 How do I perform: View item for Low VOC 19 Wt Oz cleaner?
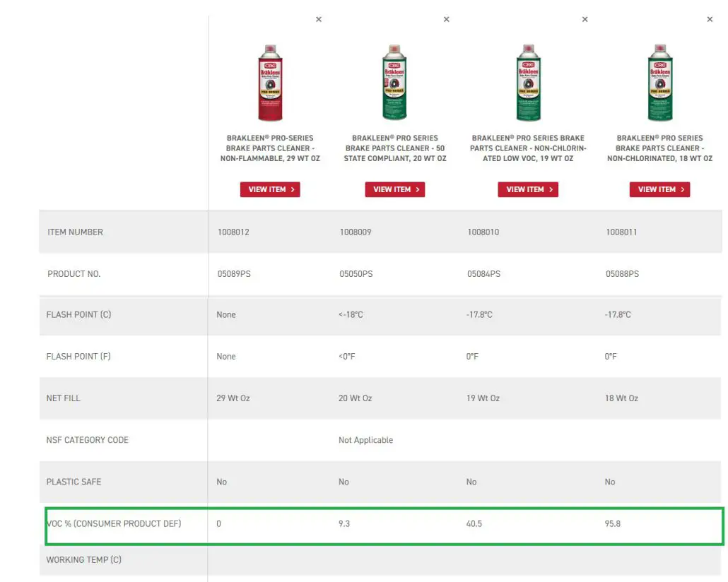click(528, 189)
